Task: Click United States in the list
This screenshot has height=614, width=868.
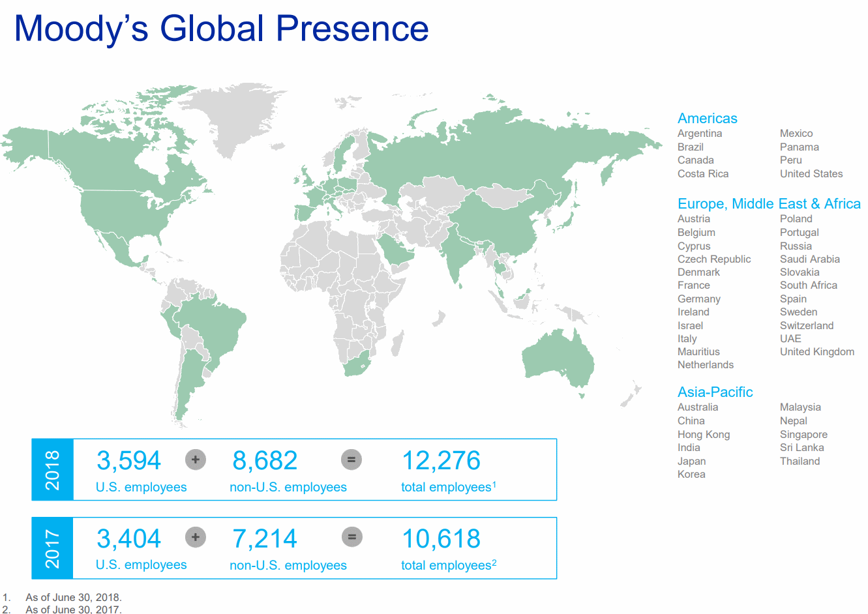Action: tap(811, 174)
